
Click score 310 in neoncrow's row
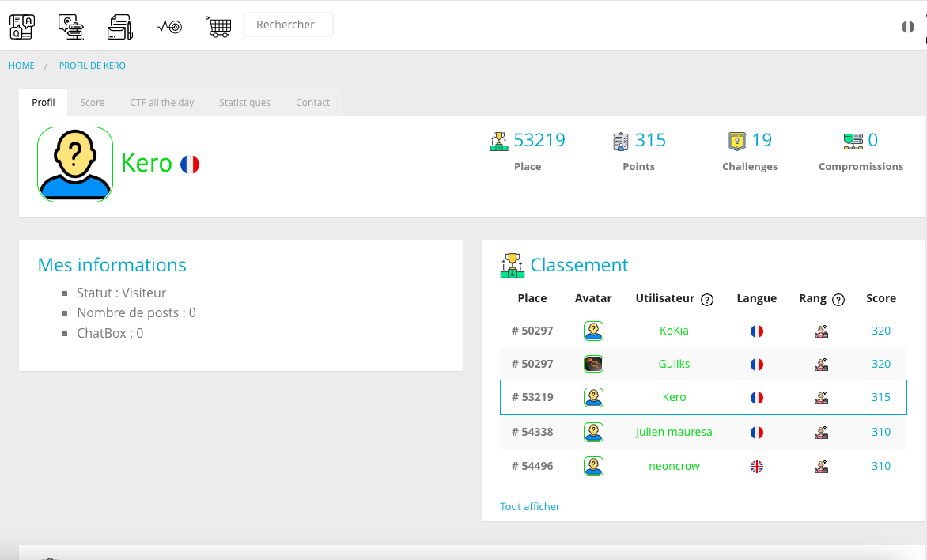[881, 466]
